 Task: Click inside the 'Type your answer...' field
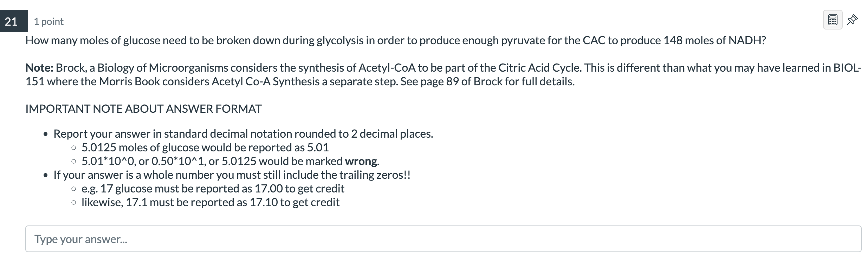pyautogui.click(x=443, y=239)
